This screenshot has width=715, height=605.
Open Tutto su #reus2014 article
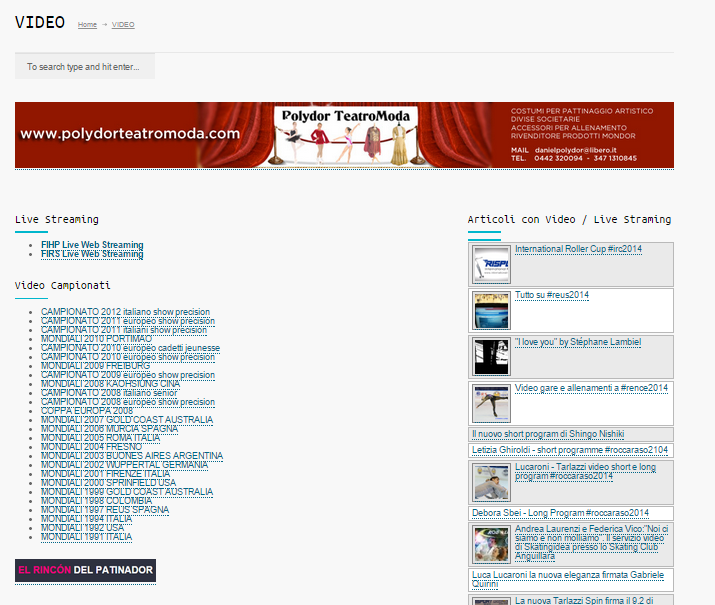(552, 295)
